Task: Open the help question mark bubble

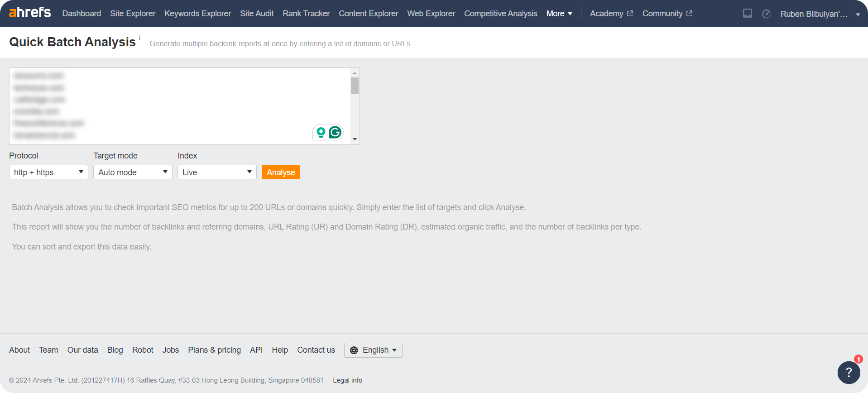Action: click(849, 372)
